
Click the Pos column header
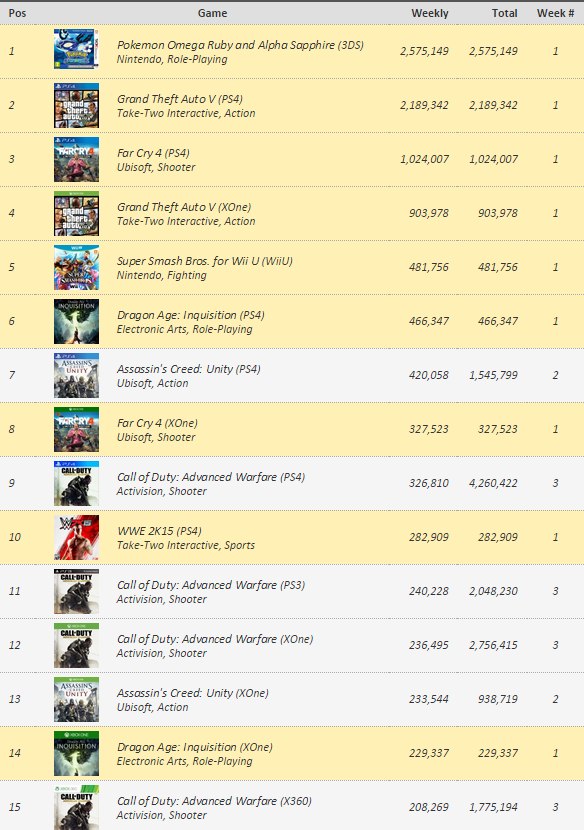(x=17, y=13)
